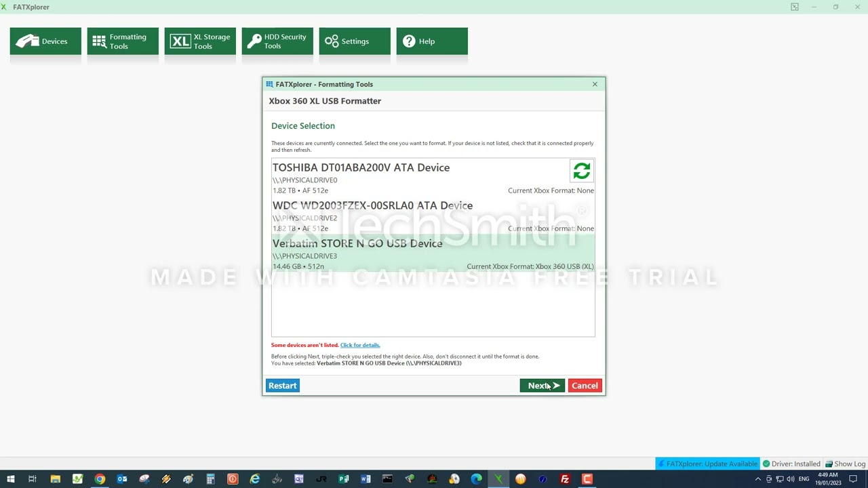
Task: Click the ENG language indicator
Action: (x=805, y=479)
